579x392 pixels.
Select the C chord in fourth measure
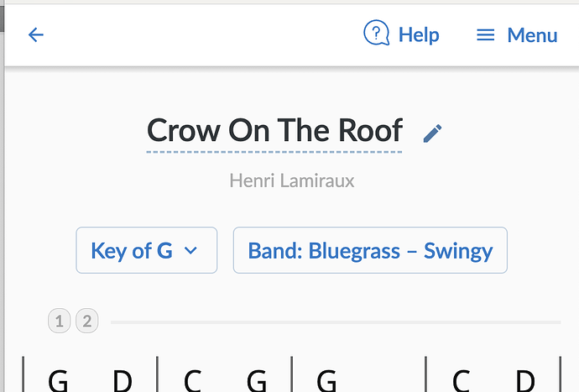click(461, 380)
